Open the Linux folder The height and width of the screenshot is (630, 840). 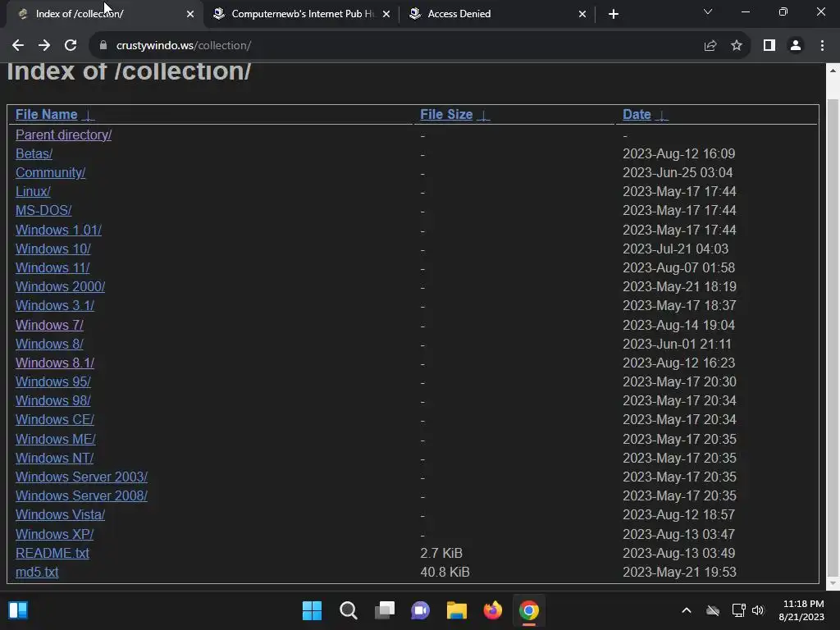pos(33,191)
